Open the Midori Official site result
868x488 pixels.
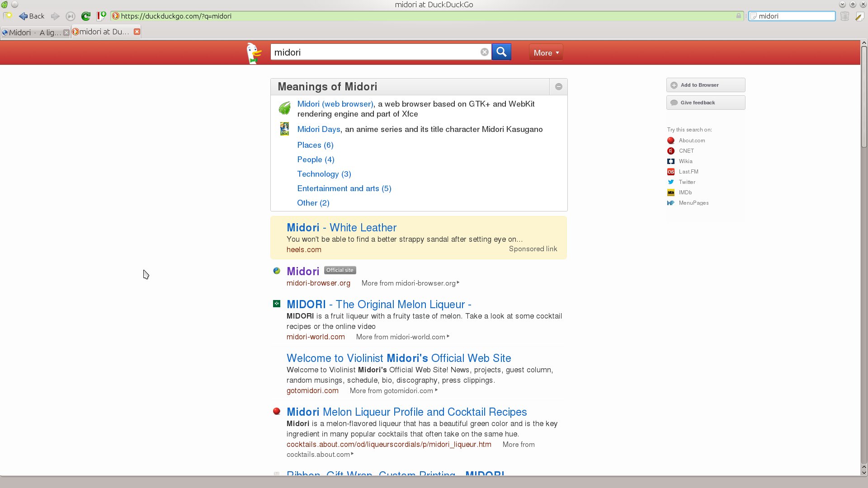(303, 271)
